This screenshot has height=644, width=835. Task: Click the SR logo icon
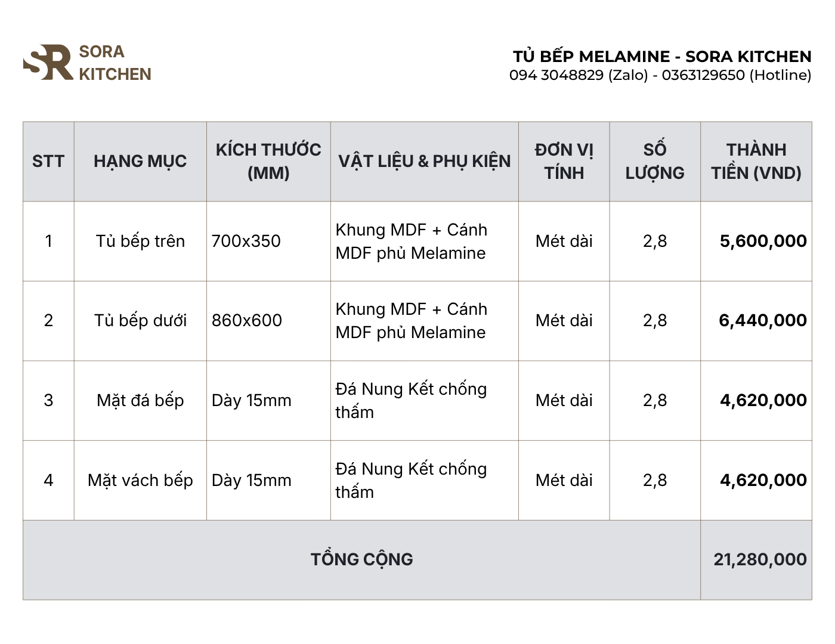point(48,62)
